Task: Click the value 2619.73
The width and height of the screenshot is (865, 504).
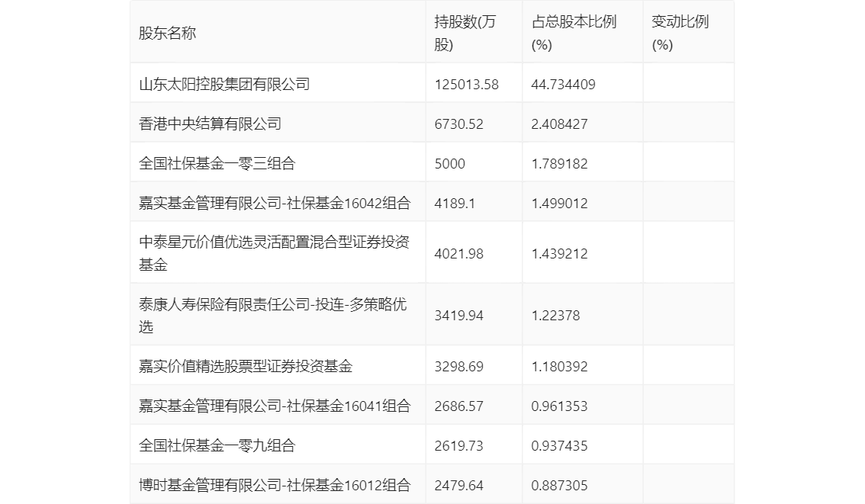Action: click(459, 446)
